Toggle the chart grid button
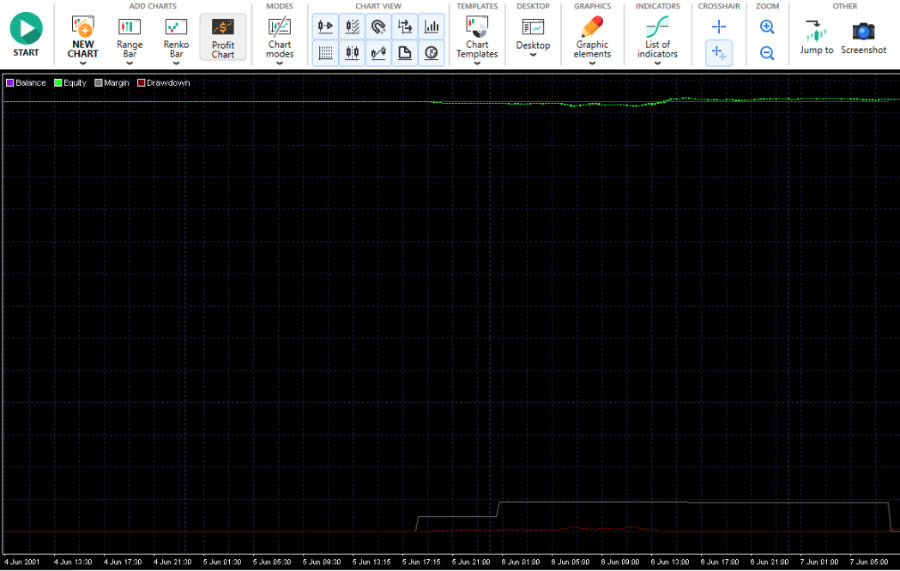This screenshot has height=571, width=900. point(325,53)
